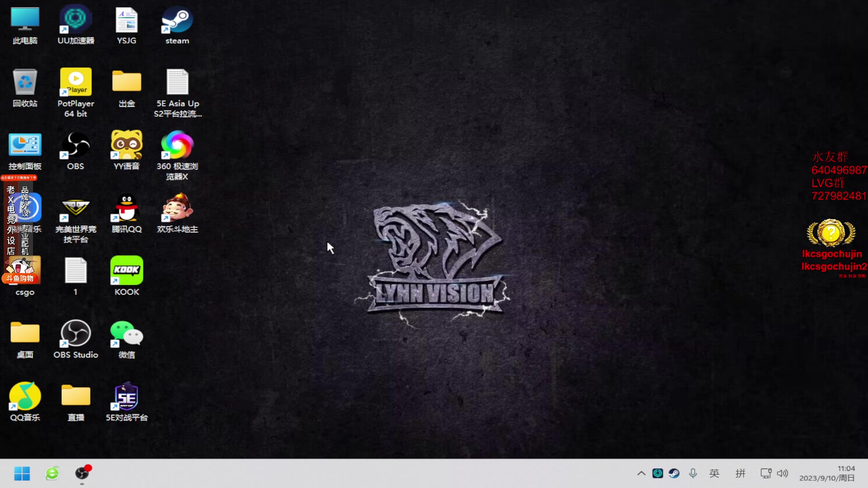Screen dimensions: 868x488
Task: Open the 360 browser from the taskbar
Action: click(x=52, y=474)
